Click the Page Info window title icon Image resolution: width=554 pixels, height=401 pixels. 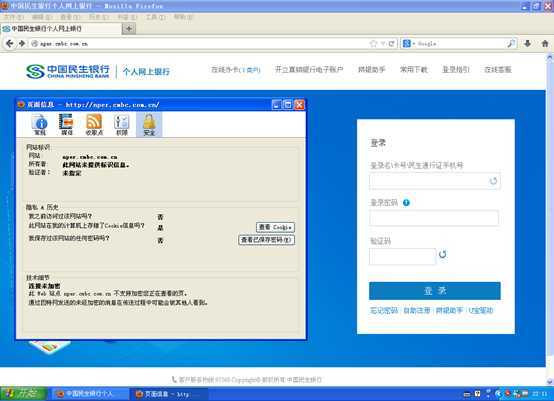point(22,104)
